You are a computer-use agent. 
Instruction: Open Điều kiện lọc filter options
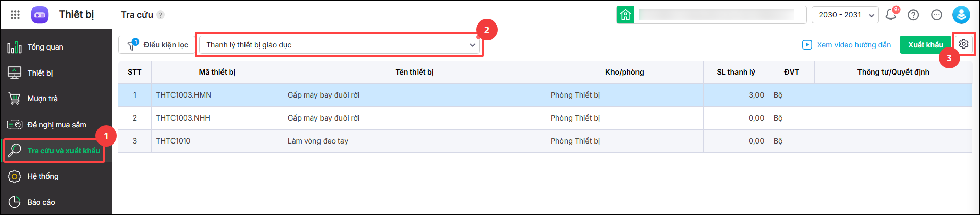[158, 45]
